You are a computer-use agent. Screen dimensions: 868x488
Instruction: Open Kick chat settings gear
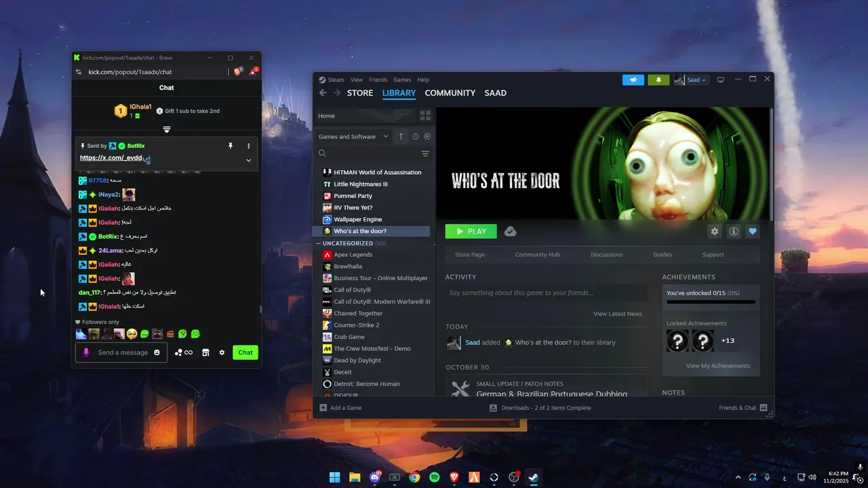point(222,352)
